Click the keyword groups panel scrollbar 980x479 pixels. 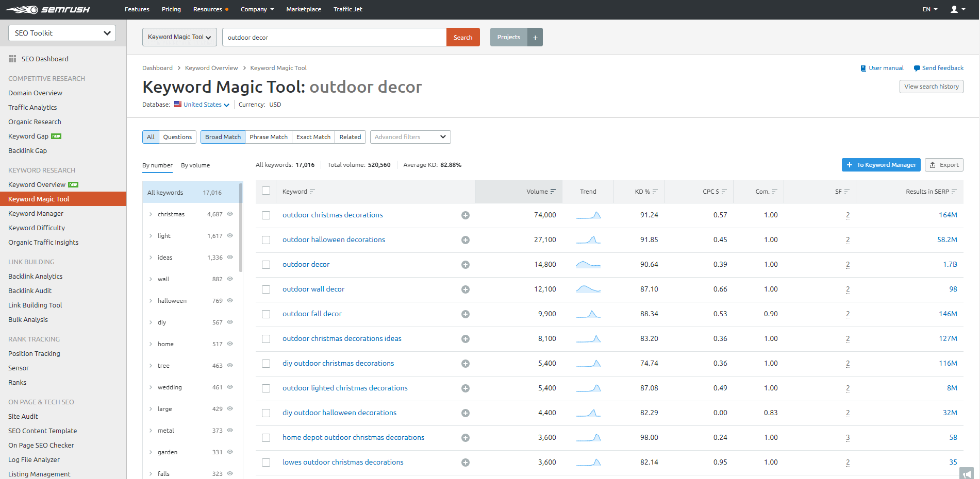click(241, 227)
